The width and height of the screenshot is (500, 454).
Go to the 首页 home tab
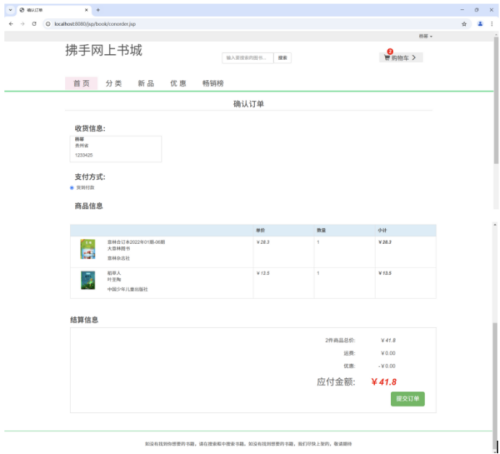click(81, 83)
